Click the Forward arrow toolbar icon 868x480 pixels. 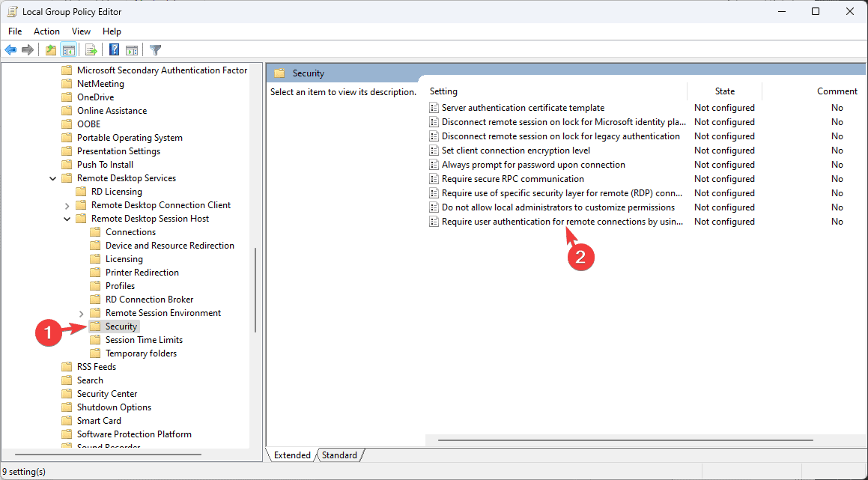28,50
